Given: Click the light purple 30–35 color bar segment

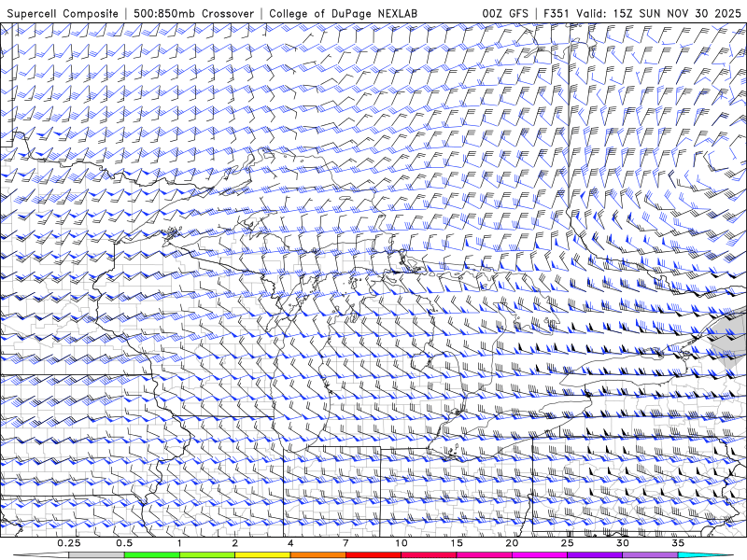Looking at the screenshot, I should point(650,555).
